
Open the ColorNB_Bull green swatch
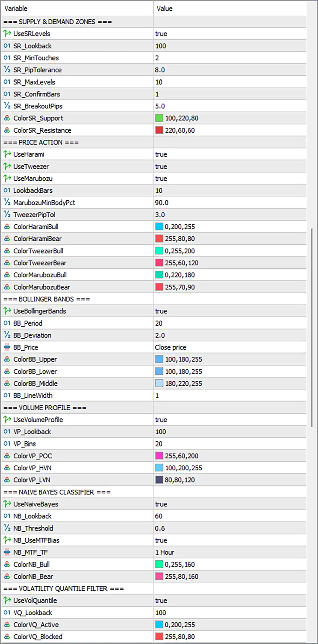point(159,564)
